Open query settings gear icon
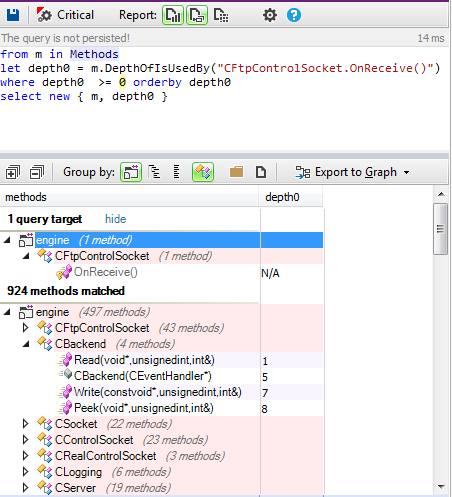This screenshot has width=452, height=497. 270,15
